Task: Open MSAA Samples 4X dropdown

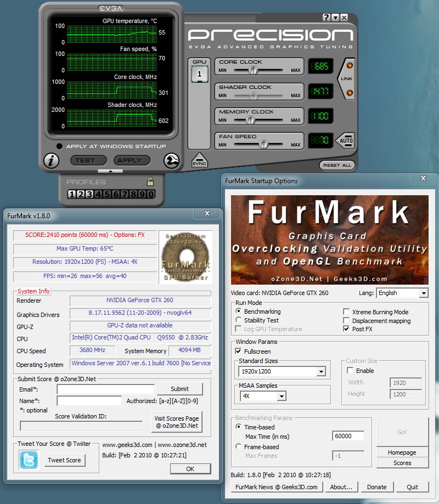Action: [263, 396]
